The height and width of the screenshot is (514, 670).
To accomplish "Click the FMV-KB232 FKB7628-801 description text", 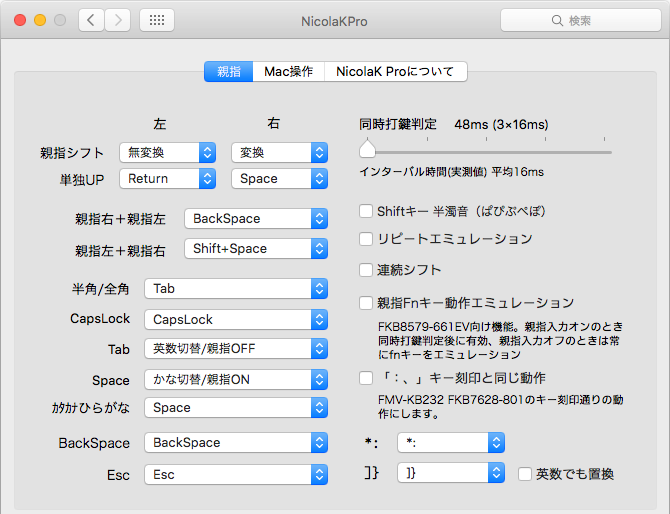I will (500, 407).
